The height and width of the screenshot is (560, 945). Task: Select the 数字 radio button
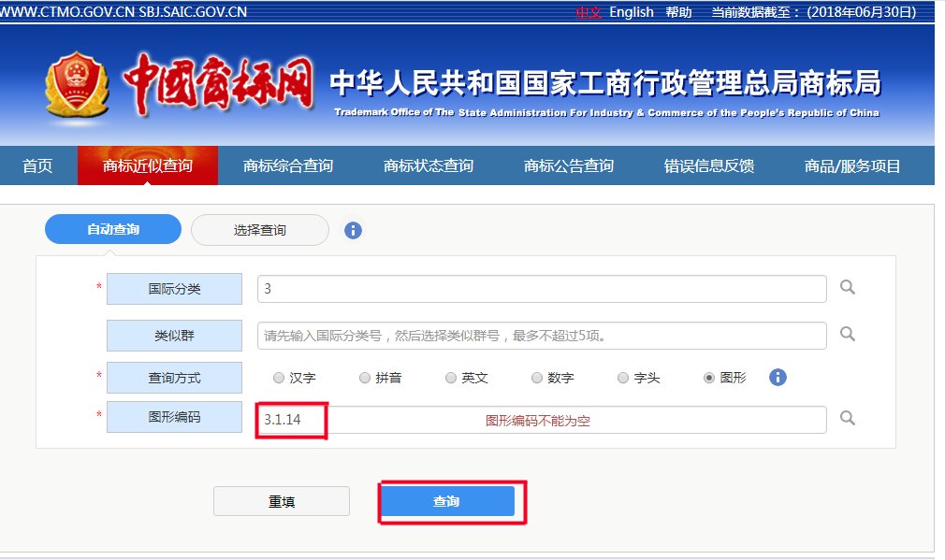click(x=536, y=378)
